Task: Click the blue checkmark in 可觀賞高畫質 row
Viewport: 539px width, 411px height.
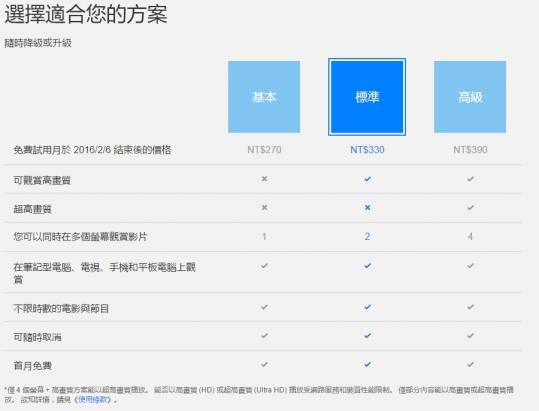Action: pyautogui.click(x=367, y=179)
